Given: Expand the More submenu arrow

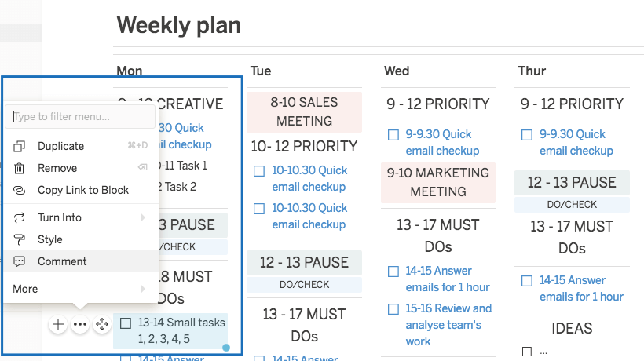Looking at the screenshot, I should point(142,289).
